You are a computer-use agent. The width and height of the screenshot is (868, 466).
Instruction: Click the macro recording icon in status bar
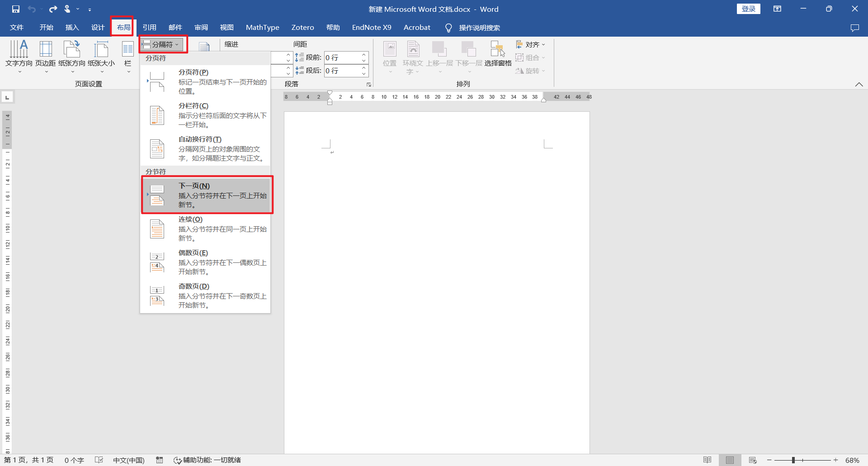[160, 460]
